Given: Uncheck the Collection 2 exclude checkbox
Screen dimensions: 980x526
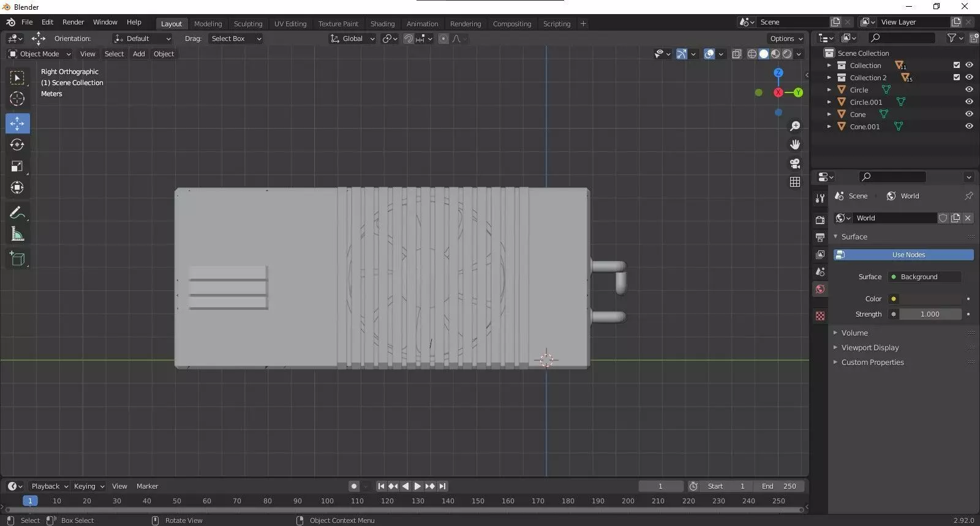Looking at the screenshot, I should pos(957,78).
